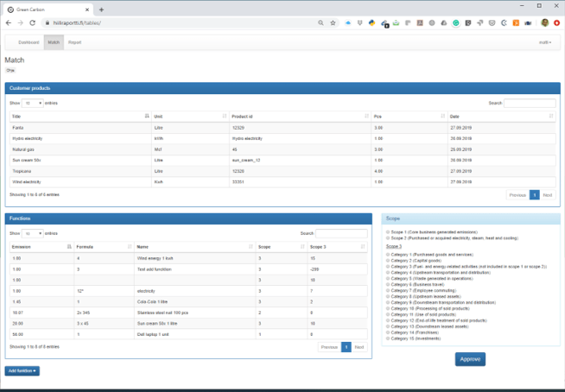565x392 pixels.
Task: Select the Dell laptop 1 unit function
Action: (x=188, y=334)
